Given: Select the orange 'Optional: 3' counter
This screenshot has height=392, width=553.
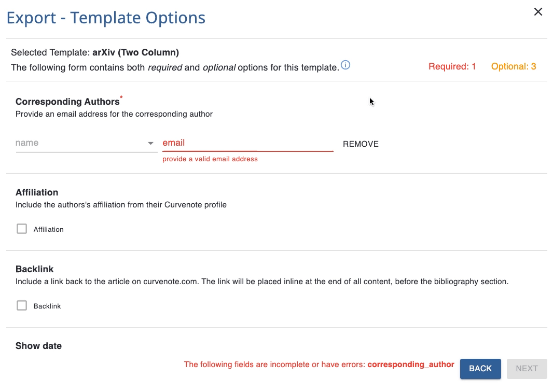Looking at the screenshot, I should coord(514,66).
